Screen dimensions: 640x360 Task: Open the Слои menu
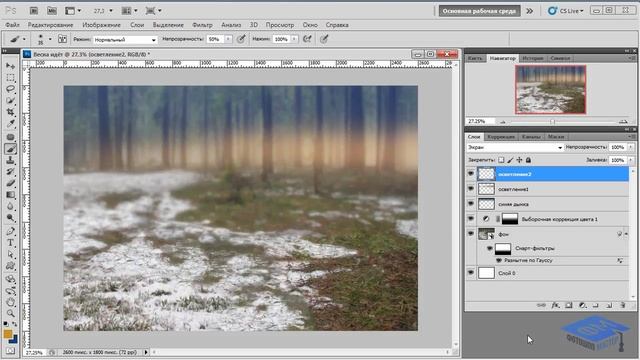point(137,25)
